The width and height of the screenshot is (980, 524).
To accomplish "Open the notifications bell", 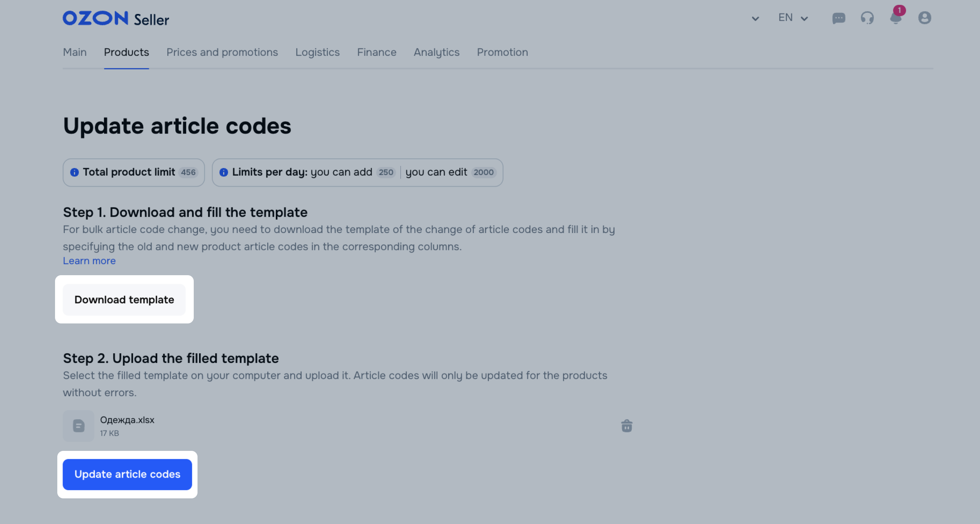I will 896,18.
